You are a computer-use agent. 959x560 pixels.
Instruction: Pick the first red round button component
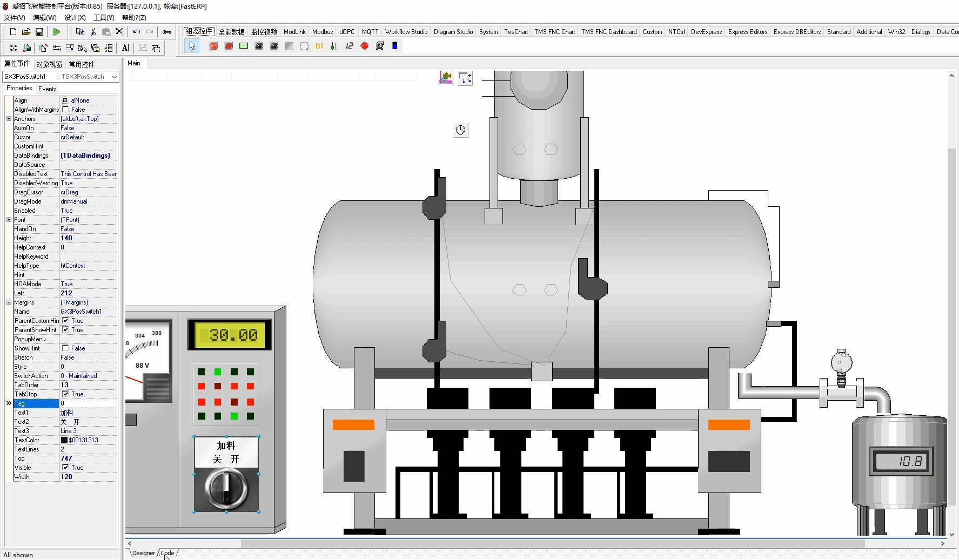click(x=213, y=46)
